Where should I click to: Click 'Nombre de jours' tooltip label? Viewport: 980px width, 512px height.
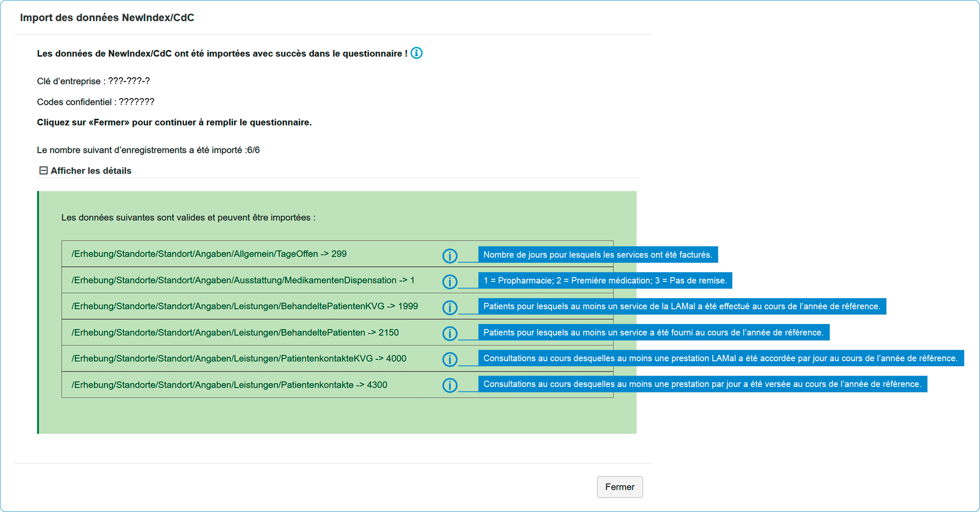[598, 255]
